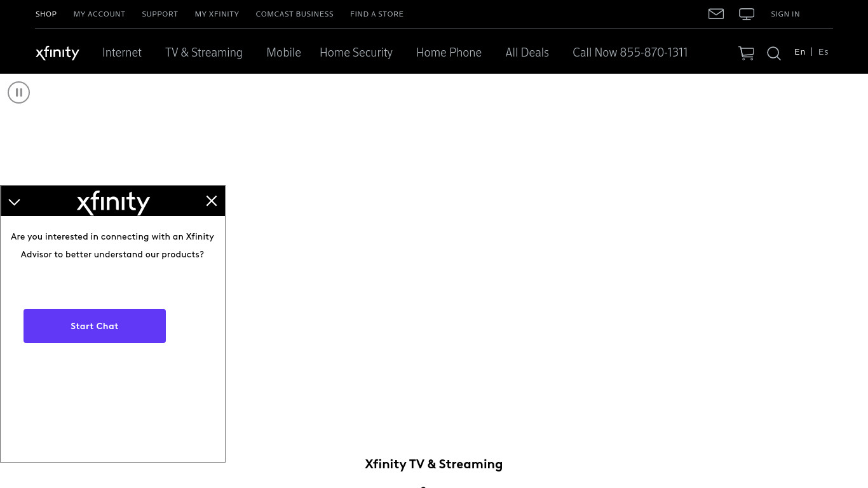This screenshot has width=868, height=488.
Task: Open the Mobile menu
Action: click(283, 53)
